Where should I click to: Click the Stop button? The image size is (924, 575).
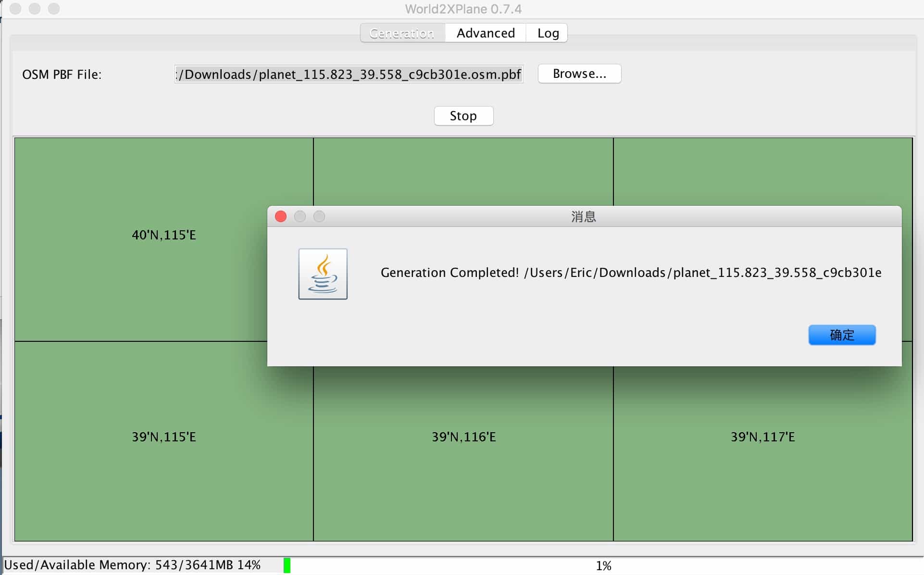463,116
